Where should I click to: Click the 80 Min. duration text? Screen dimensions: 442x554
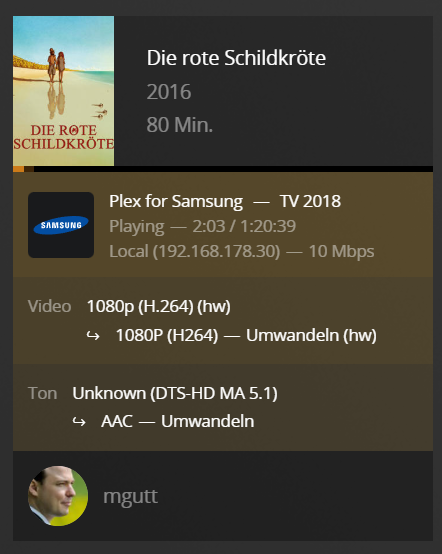coord(179,125)
